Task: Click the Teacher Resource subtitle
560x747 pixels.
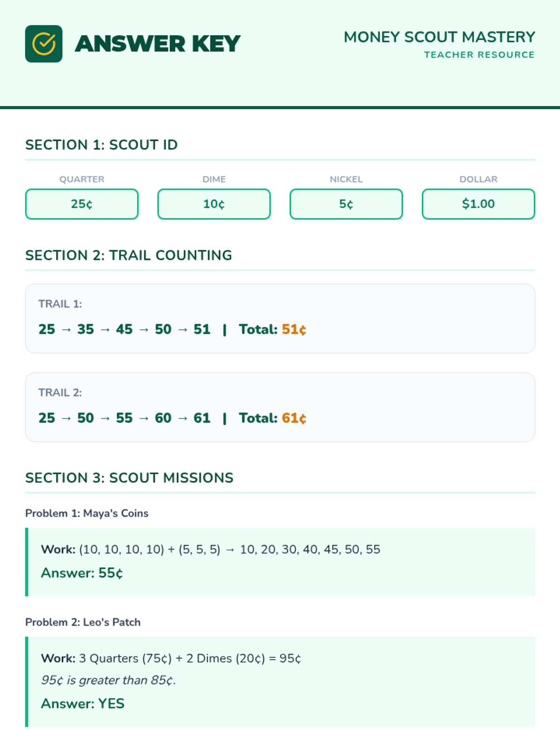Action: (x=479, y=55)
